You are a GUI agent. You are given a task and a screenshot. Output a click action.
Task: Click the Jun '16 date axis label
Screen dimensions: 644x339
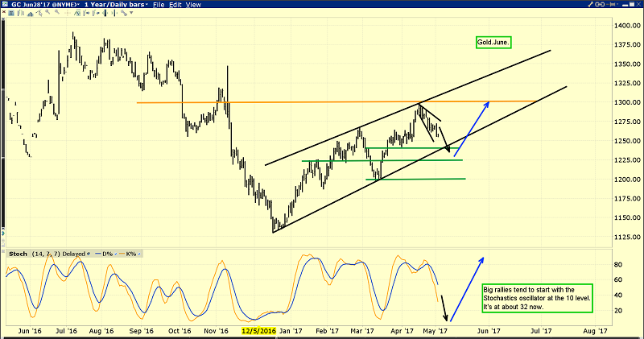(30, 331)
